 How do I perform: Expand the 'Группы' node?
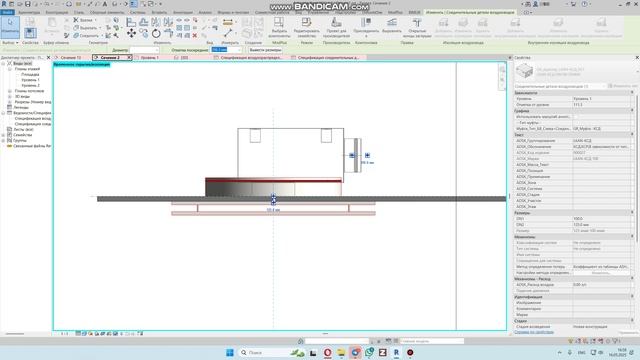click(x=4, y=140)
